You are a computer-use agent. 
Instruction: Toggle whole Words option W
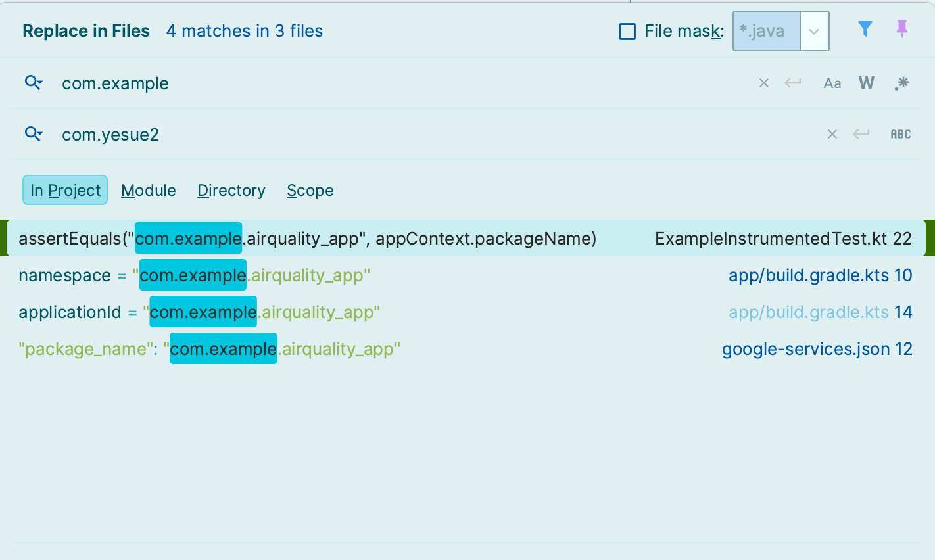867,83
